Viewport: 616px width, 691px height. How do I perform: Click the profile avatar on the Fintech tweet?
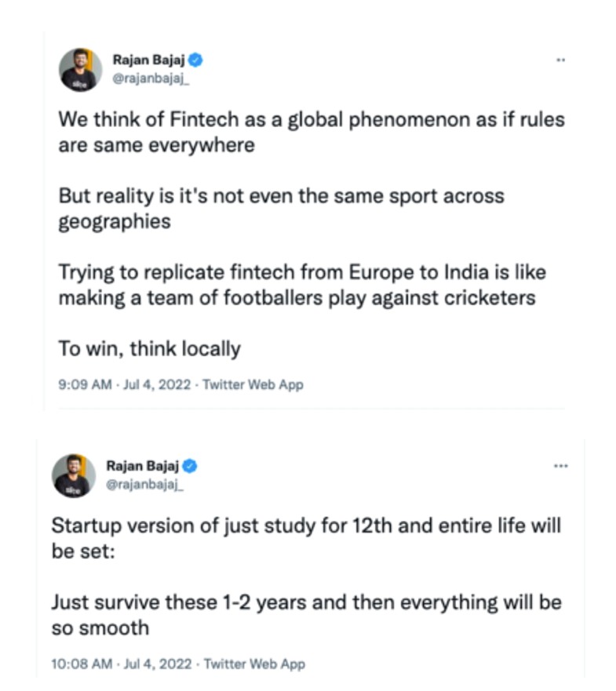coord(80,69)
